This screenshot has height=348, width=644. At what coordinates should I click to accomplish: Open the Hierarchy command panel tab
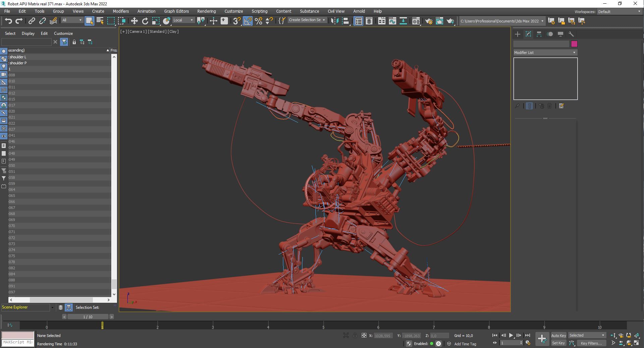tap(539, 34)
